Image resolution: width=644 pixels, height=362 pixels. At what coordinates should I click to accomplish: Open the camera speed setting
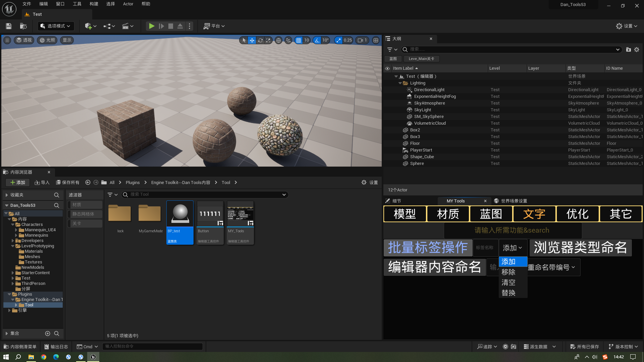[x=362, y=40]
